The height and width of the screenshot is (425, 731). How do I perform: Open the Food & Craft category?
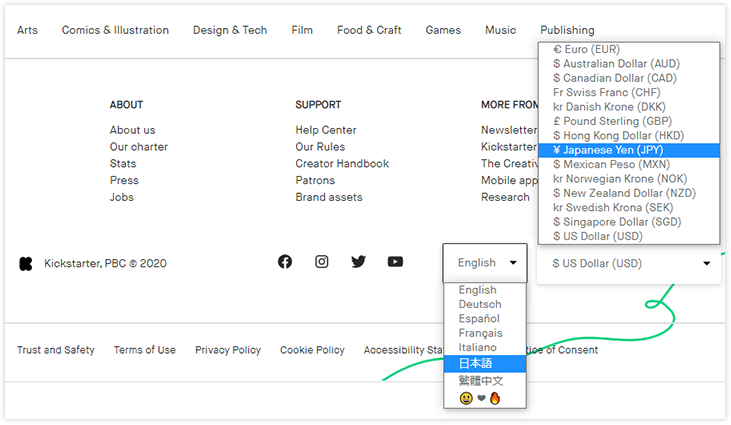coord(369,30)
